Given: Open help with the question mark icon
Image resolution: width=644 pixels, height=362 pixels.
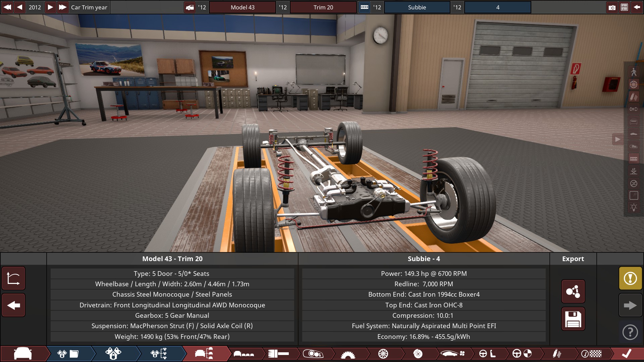Looking at the screenshot, I should (630, 332).
